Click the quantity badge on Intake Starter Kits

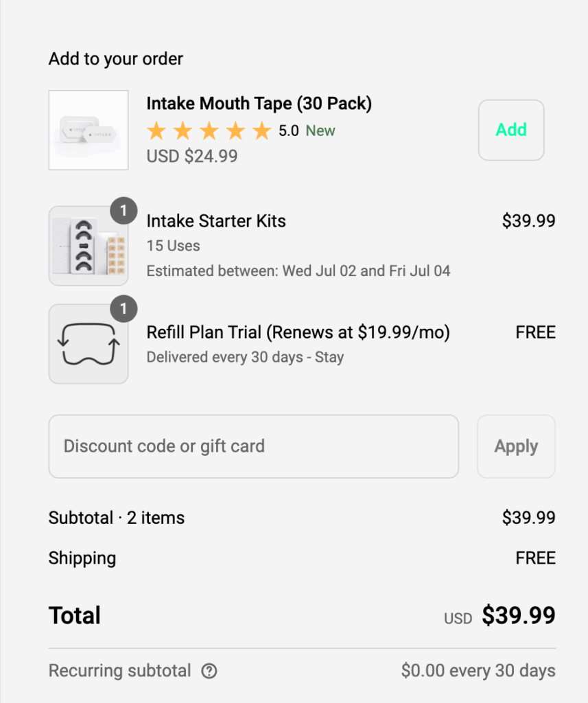click(124, 211)
